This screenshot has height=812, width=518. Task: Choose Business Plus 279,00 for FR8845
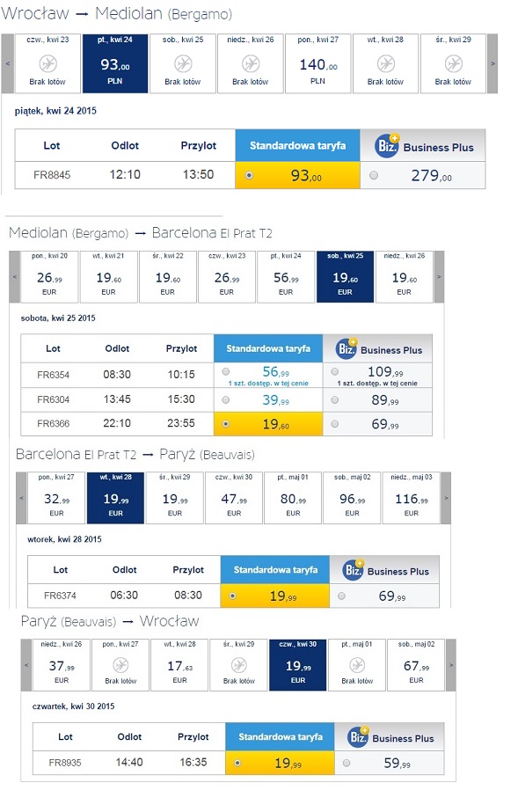tap(374, 176)
